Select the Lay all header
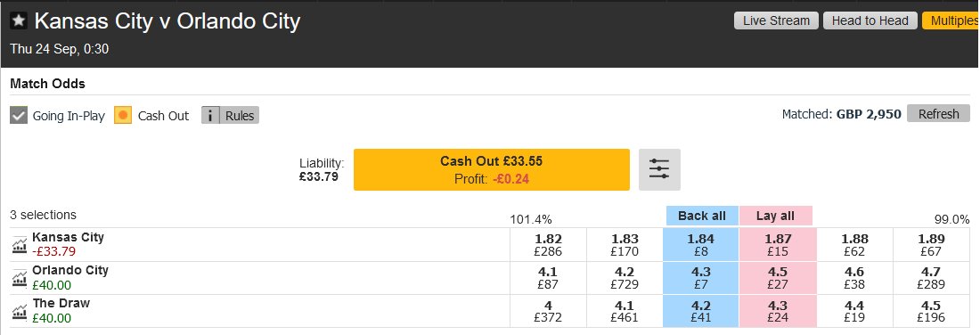 (x=776, y=216)
